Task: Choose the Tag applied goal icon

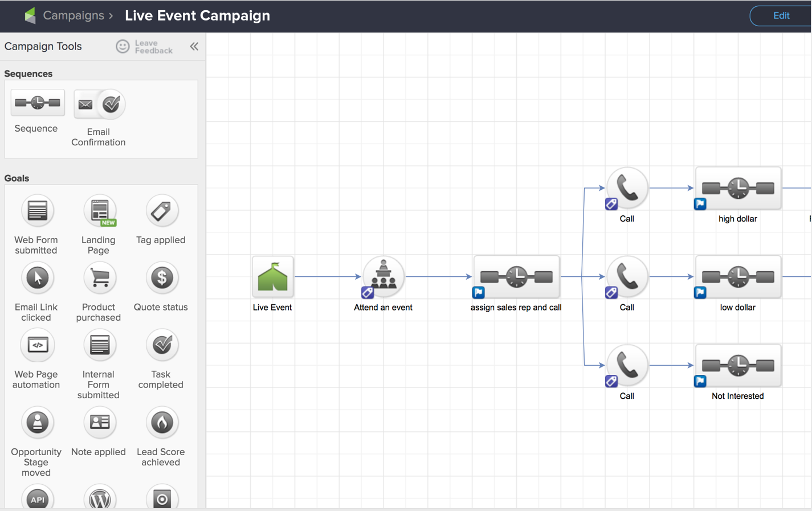Action: (162, 211)
